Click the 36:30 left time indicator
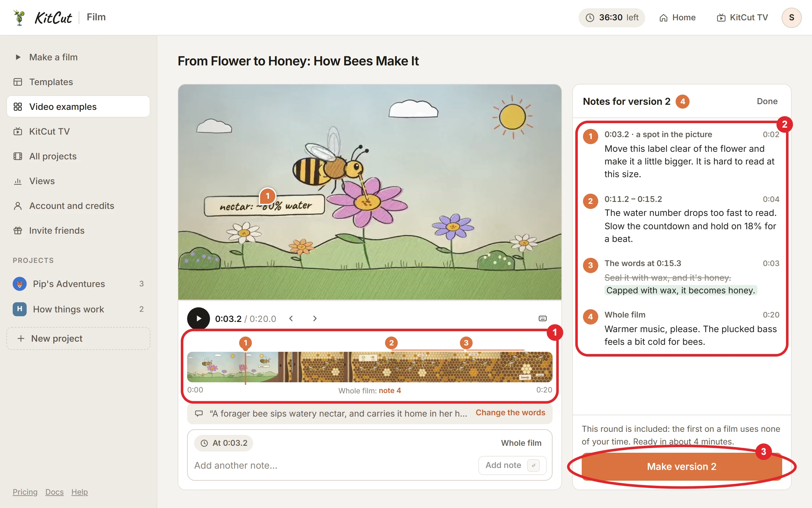The image size is (812, 508). point(611,17)
